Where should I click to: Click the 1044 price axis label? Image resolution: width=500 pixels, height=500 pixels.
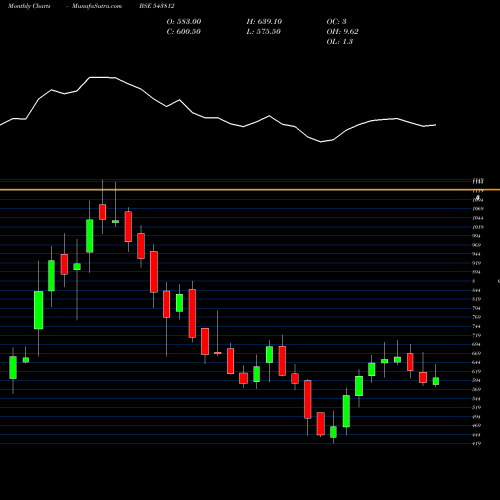pyautogui.click(x=478, y=218)
